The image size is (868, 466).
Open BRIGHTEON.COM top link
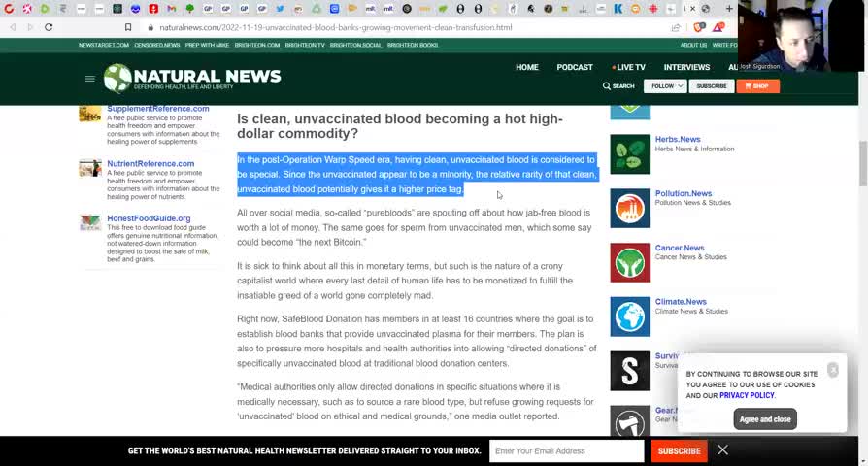click(x=257, y=45)
